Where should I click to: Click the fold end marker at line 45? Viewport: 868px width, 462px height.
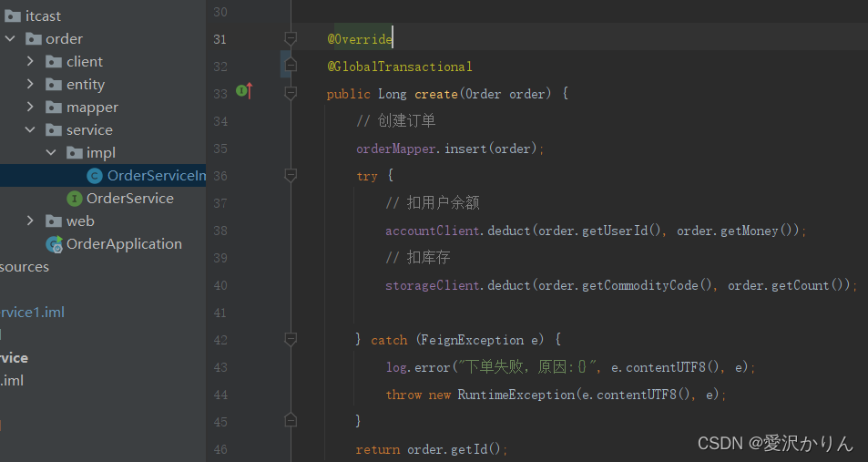(x=290, y=420)
